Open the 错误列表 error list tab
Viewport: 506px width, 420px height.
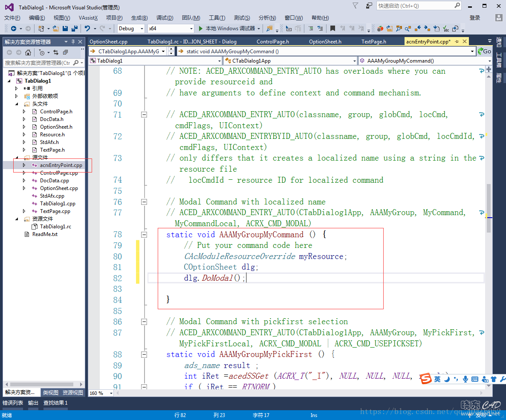[13, 403]
